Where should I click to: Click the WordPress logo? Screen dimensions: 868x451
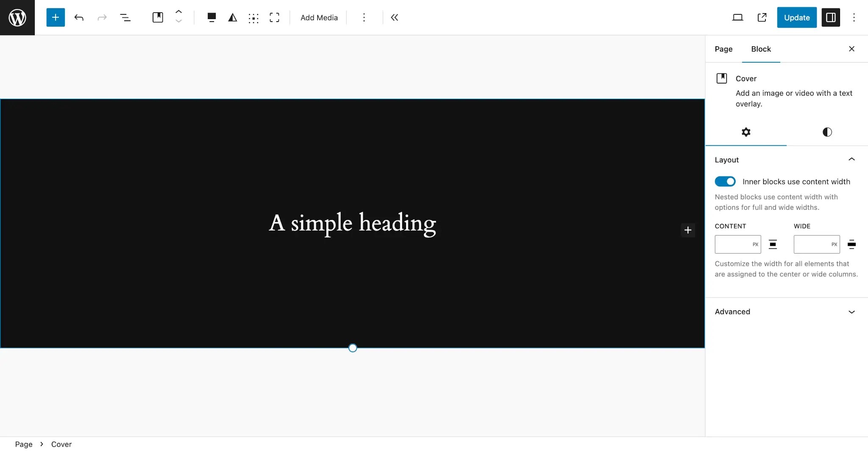pyautogui.click(x=17, y=17)
